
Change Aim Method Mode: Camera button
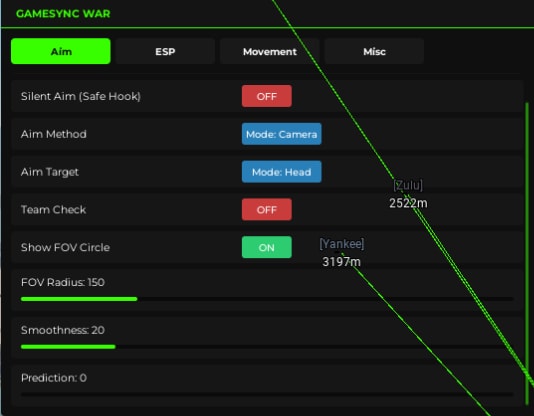[x=282, y=134]
